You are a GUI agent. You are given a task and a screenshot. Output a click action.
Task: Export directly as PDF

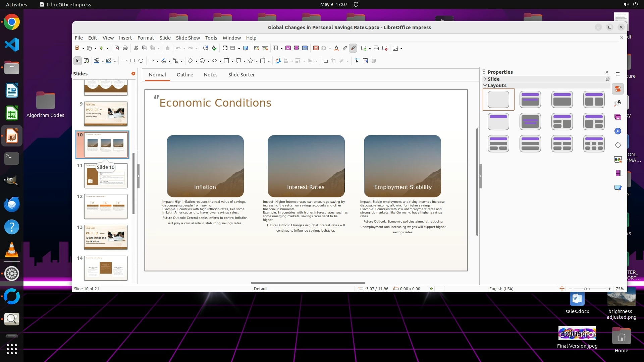point(117,48)
